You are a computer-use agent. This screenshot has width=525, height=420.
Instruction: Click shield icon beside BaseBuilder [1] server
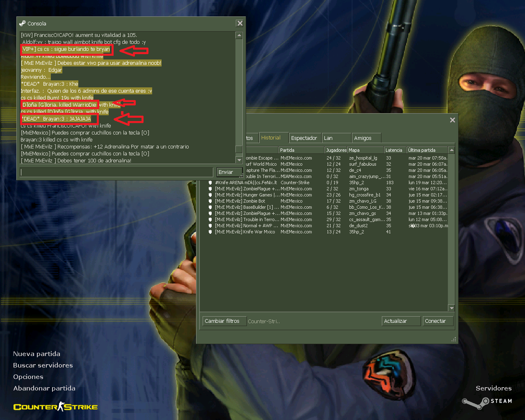click(210, 207)
